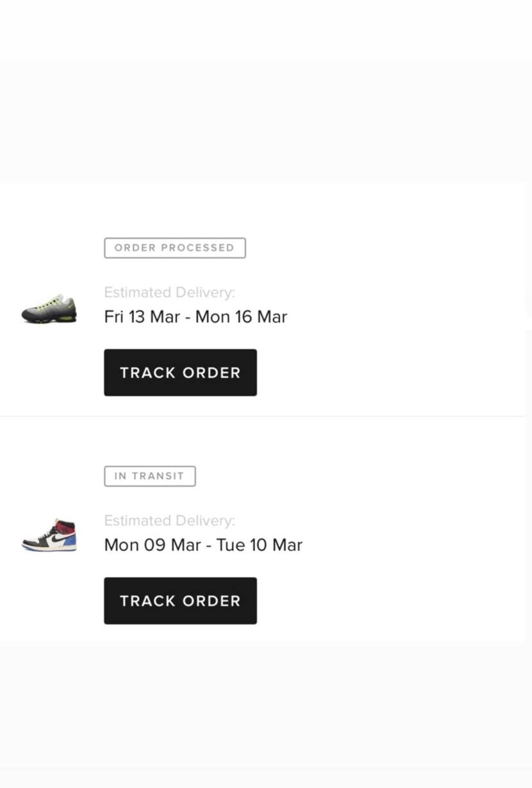Viewport: 532px width, 788px height.
Task: Click the blank white header bar at top
Action: pyautogui.click(x=266, y=29)
